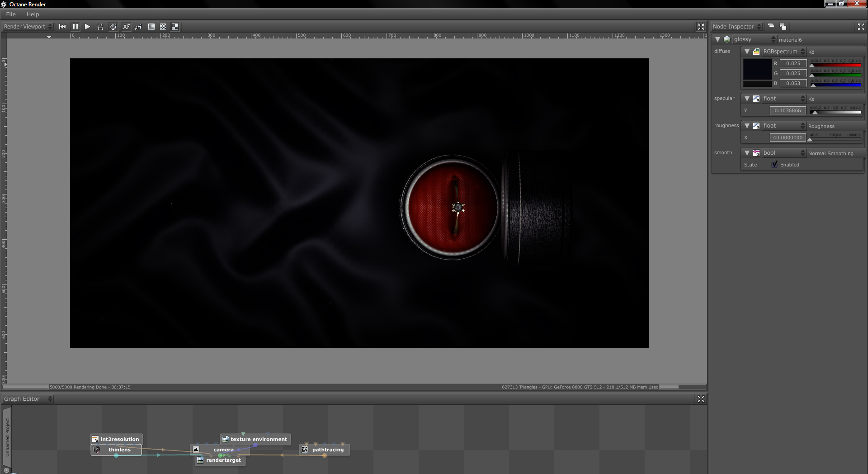Collapse the diffuse RGBspectrum section

click(x=747, y=52)
